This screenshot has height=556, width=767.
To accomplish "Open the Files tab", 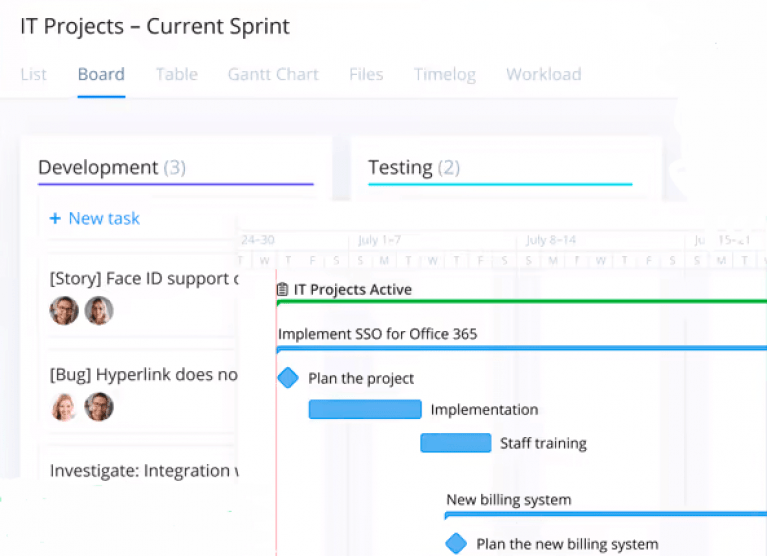I will coord(366,75).
